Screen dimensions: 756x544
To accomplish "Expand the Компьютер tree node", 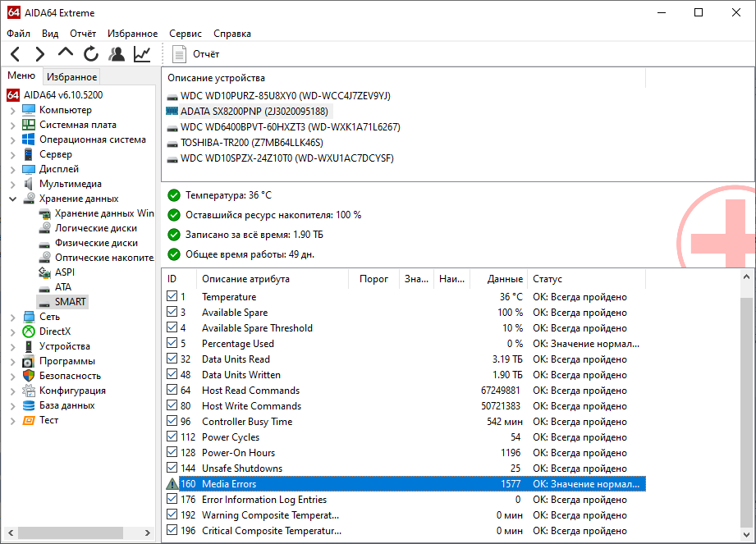I will coord(13,110).
